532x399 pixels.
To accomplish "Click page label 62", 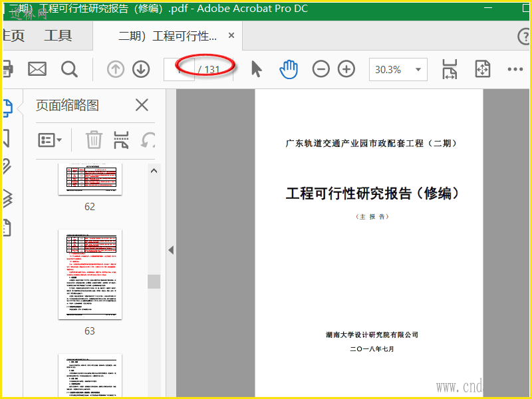I will [x=90, y=207].
